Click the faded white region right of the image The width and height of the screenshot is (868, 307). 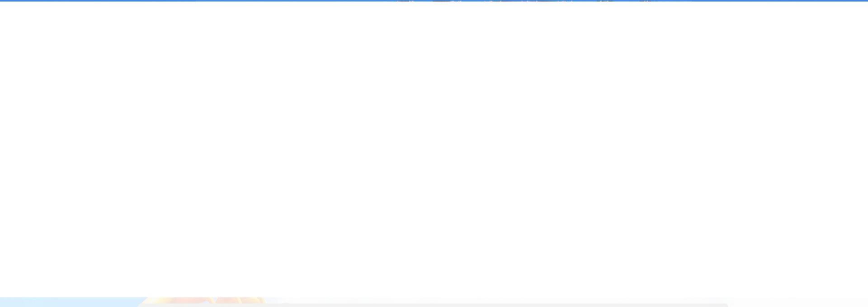click(x=497, y=300)
